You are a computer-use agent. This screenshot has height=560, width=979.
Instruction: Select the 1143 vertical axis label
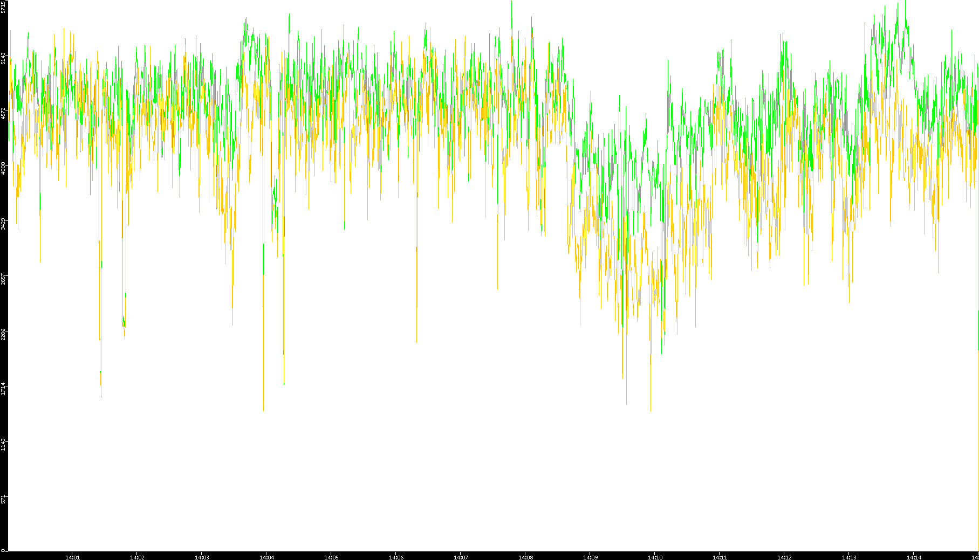click(x=3, y=445)
